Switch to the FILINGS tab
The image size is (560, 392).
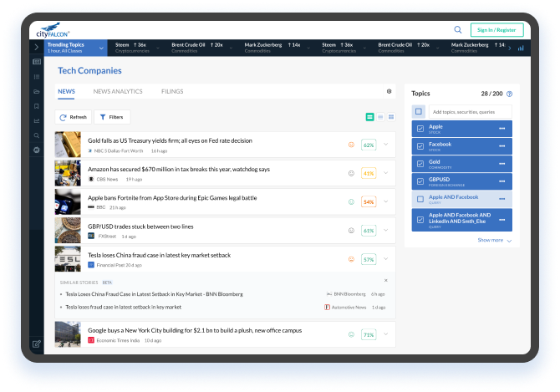coord(172,91)
